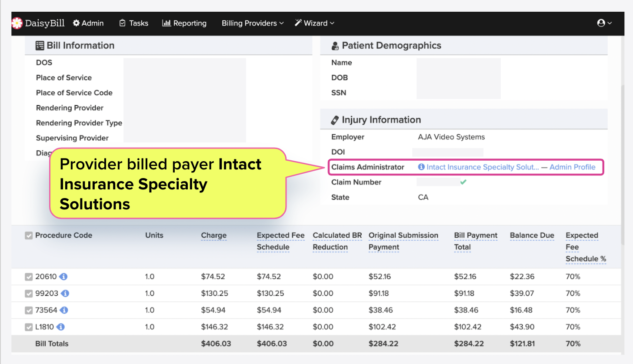
Task: Click Original Submission Payment column header
Action: [x=403, y=241]
